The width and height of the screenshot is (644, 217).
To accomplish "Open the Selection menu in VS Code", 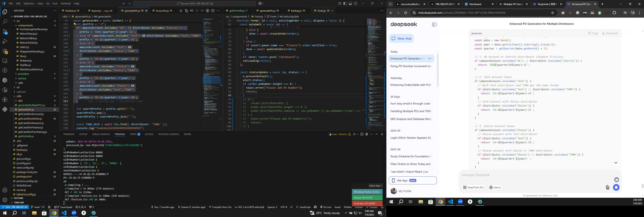I will (29, 3).
